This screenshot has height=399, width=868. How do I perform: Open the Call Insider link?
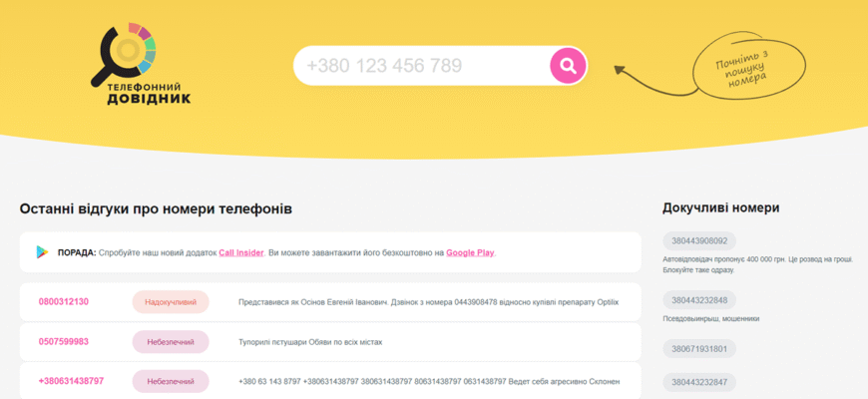pos(240,253)
